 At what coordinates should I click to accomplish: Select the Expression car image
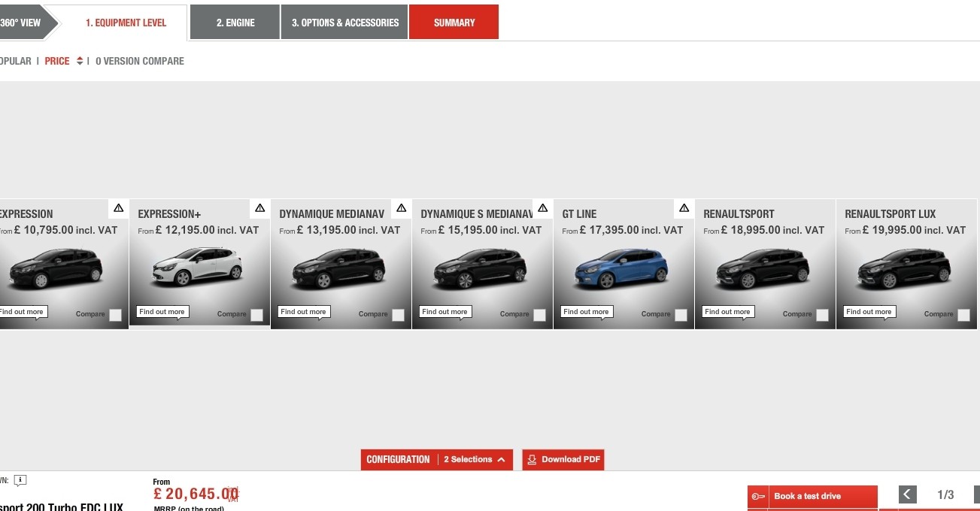tap(56, 269)
